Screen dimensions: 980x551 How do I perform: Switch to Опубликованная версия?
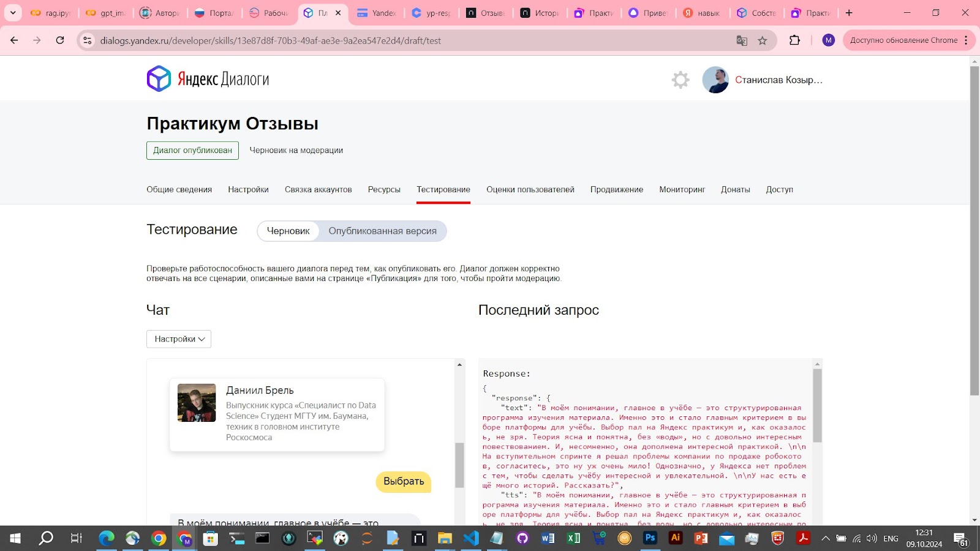coord(383,231)
